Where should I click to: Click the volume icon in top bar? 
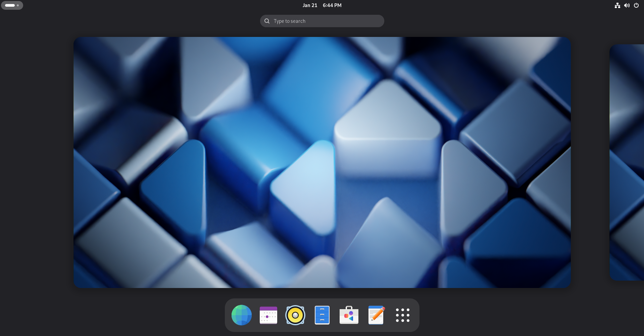627,5
